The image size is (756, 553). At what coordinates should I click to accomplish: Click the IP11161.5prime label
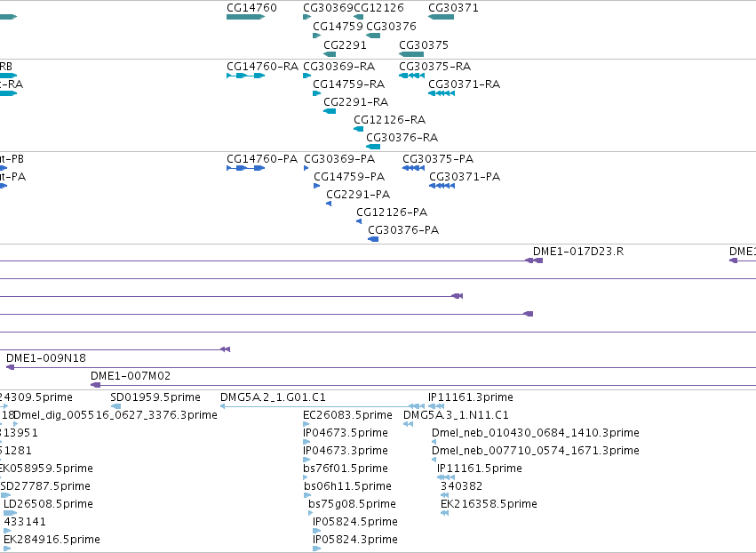(x=480, y=469)
